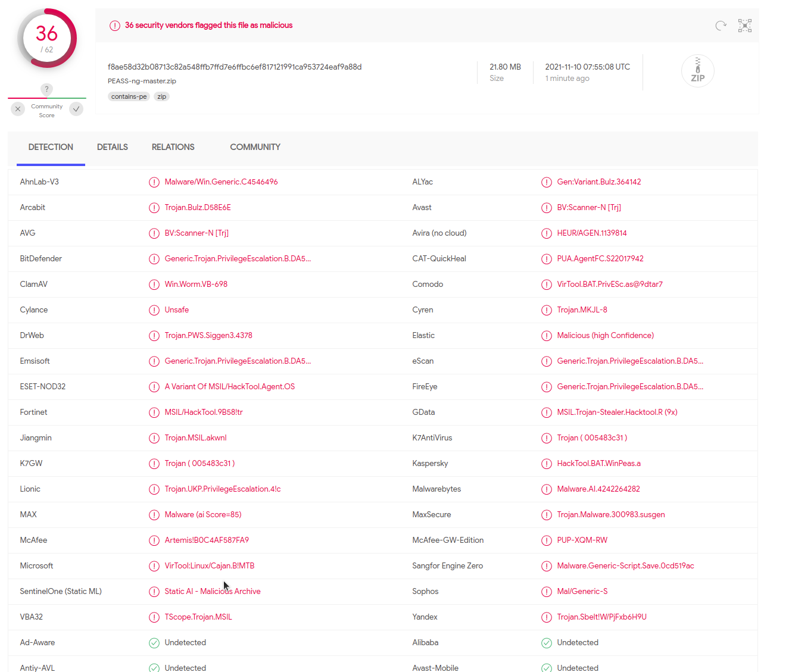Click the expand to fullscreen icon
The height and width of the screenshot is (672, 792).
coord(744,26)
